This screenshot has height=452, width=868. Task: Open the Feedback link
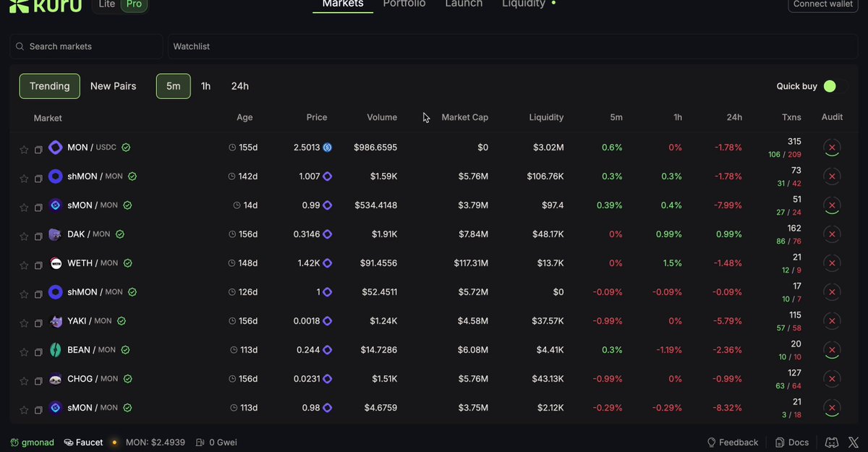click(732, 442)
